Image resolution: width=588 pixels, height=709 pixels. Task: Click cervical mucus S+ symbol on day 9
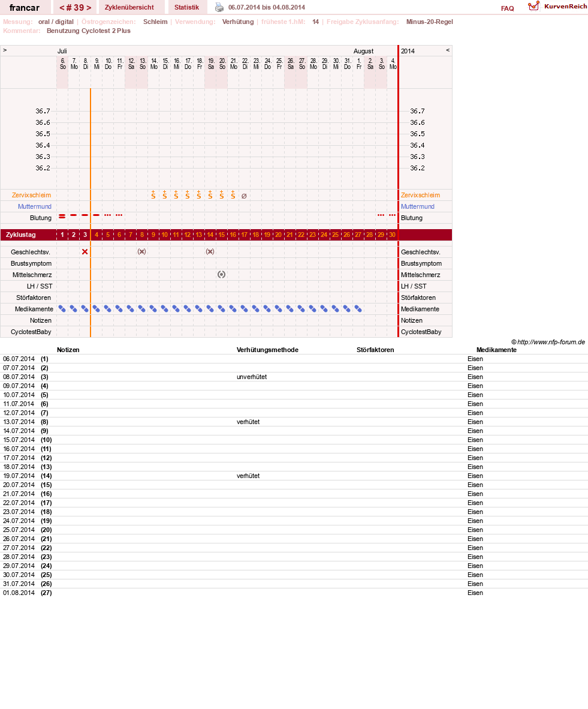pyautogui.click(x=153, y=195)
